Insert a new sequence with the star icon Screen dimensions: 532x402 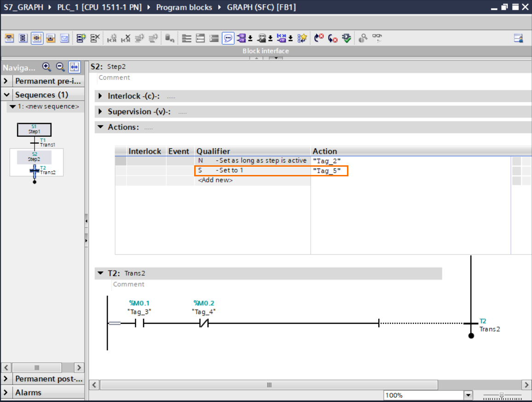[x=81, y=38]
